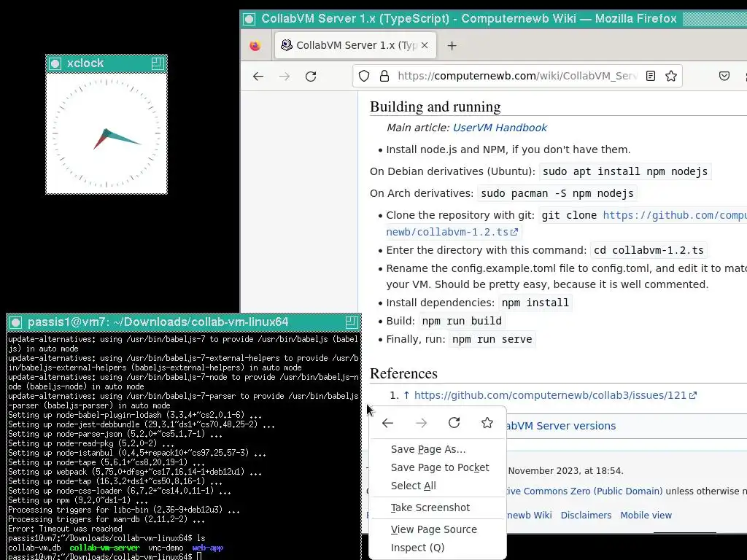Open the CollabVM Server versions link
Viewport: 747px width, 560px height.
561,426
